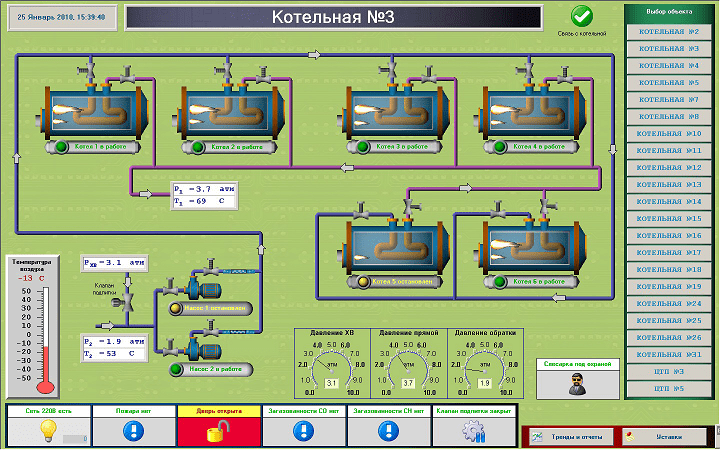Image resolution: width=720 pixels, height=450 pixels.
Task: Select КОТЕЛЬНАЯ №7 in object list
Action: (x=669, y=100)
